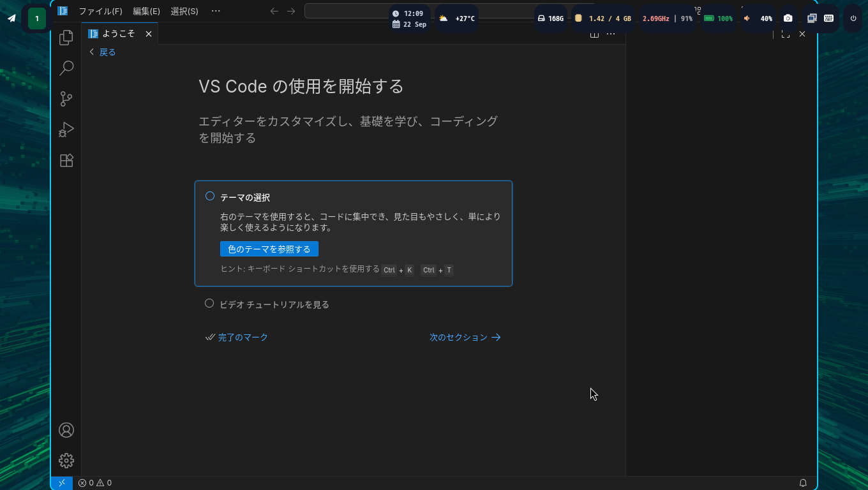Select the テーマの選択 step radio circle

point(210,197)
